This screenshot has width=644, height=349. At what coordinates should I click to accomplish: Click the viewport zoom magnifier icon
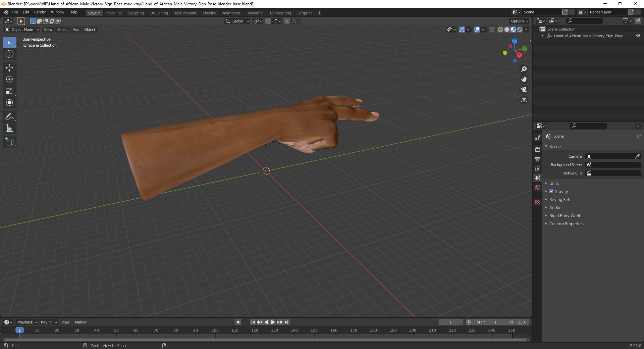[x=524, y=69]
